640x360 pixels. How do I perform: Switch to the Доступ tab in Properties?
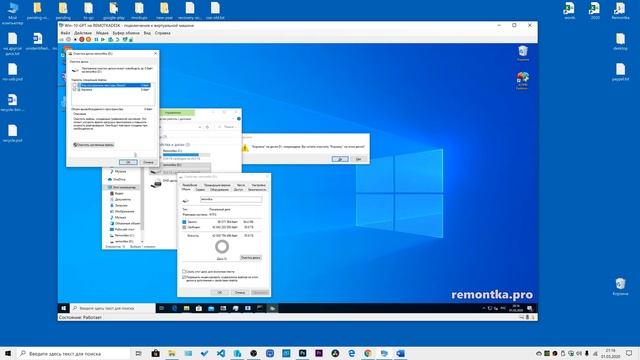[x=238, y=189]
